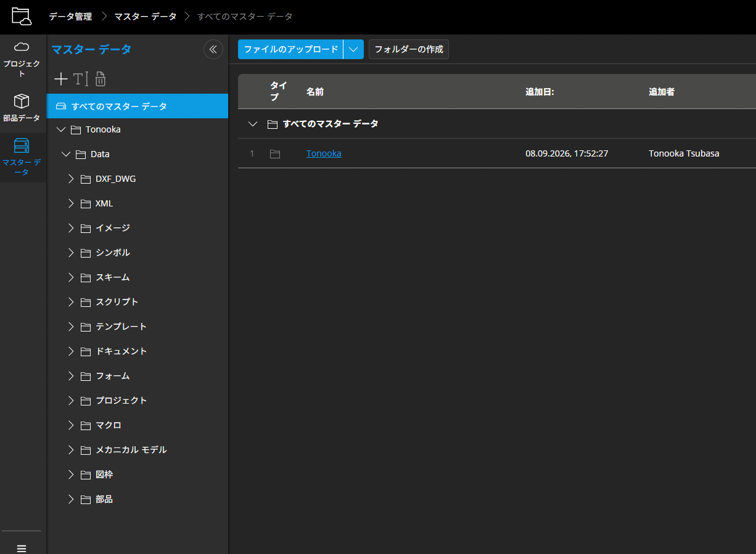
Task: Click the フォルダーの作成 button
Action: tap(409, 49)
